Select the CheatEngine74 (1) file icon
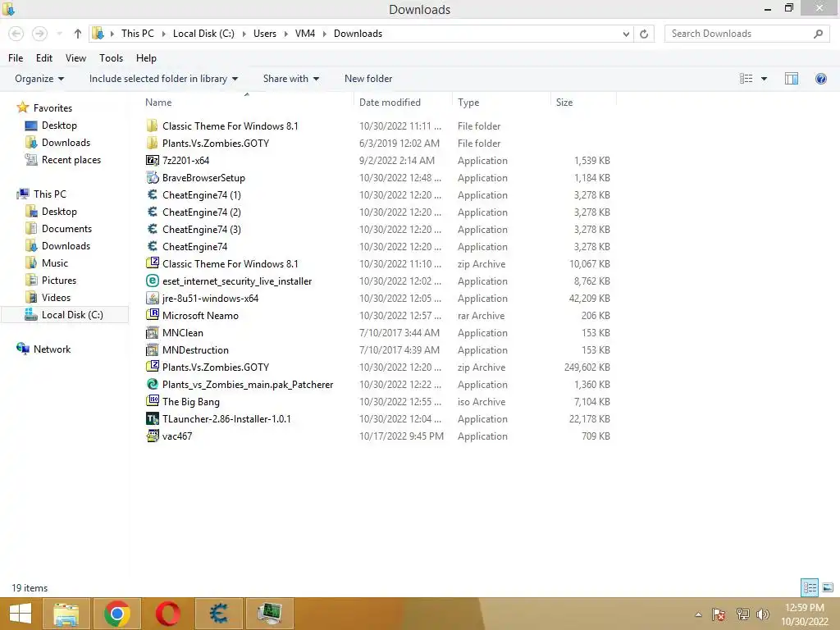 152,194
